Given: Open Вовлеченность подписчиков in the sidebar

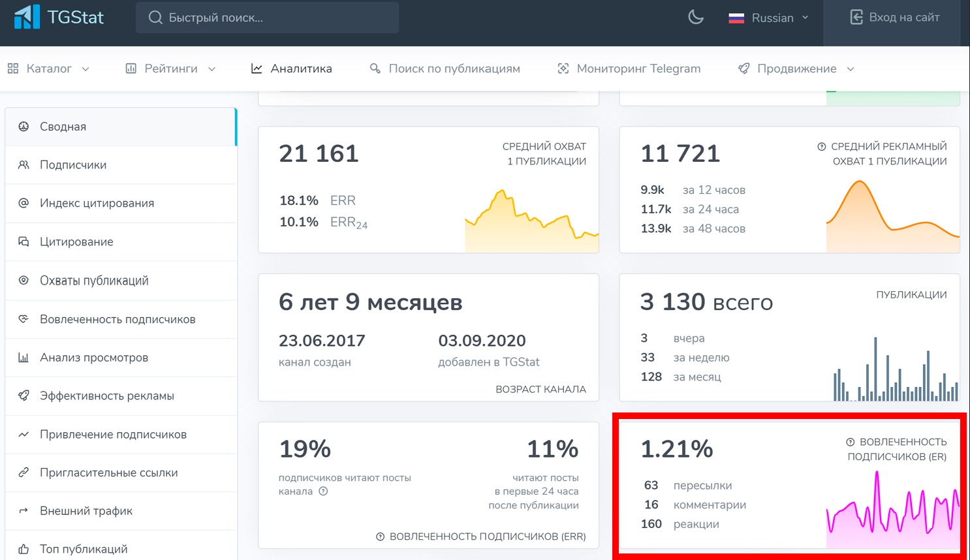Looking at the screenshot, I should pyautogui.click(x=121, y=319).
